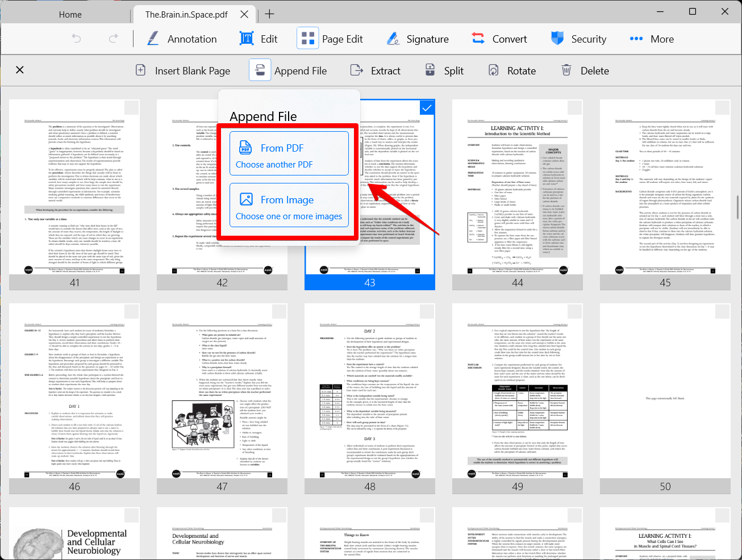Screen dimensions: 742x560
Task: Tick the checkbox on page 44
Action: (x=574, y=108)
